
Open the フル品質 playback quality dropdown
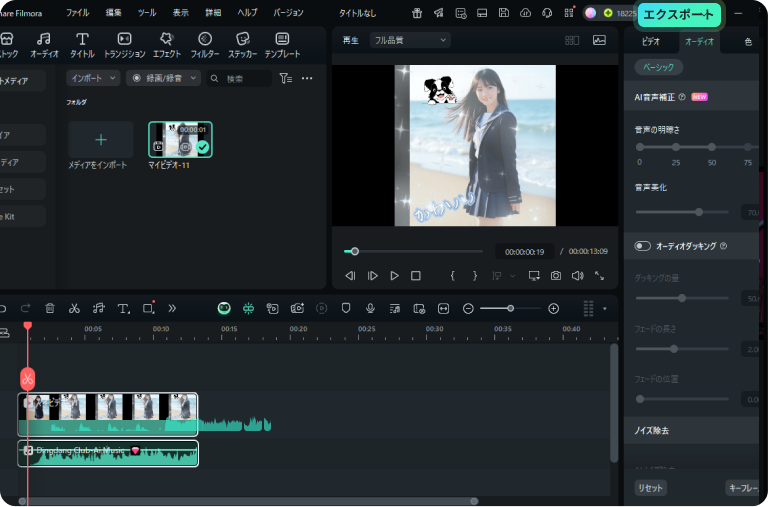(410, 40)
